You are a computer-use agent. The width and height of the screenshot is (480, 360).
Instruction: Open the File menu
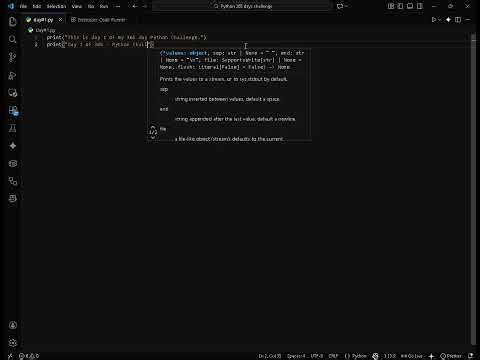(23, 6)
